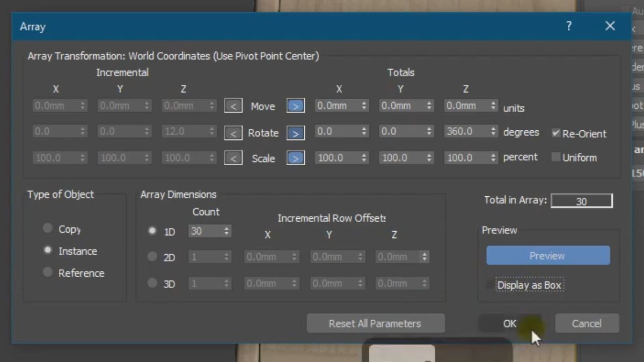Click the Move left arrow button
Viewport: 644px width, 362px height.
pyautogui.click(x=233, y=106)
